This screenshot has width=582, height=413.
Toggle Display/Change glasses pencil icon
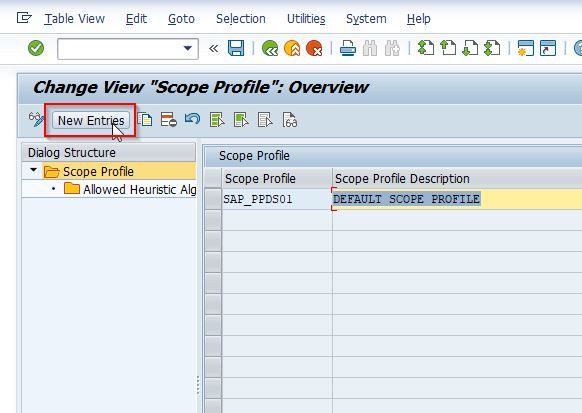tap(36, 119)
